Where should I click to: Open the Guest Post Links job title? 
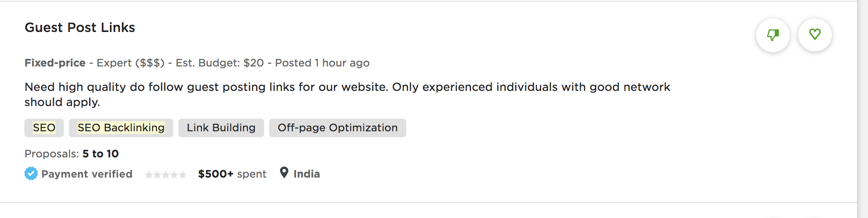click(80, 28)
